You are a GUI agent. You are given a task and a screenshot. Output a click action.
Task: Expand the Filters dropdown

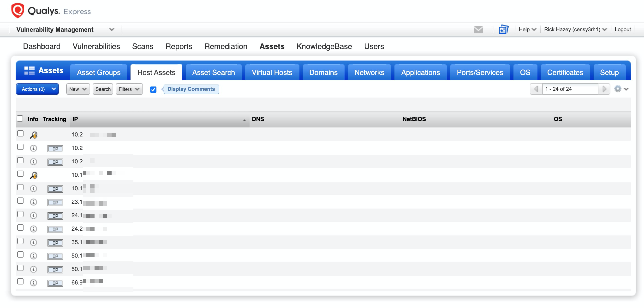[129, 89]
